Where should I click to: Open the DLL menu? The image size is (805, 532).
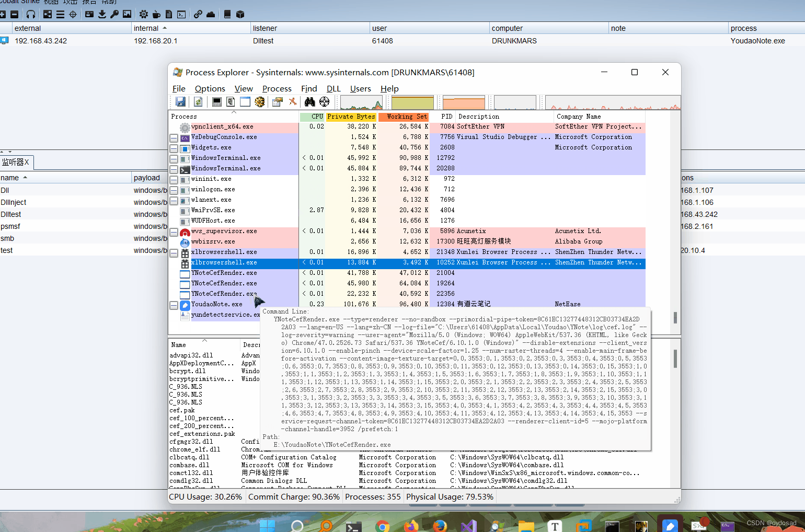pos(333,88)
